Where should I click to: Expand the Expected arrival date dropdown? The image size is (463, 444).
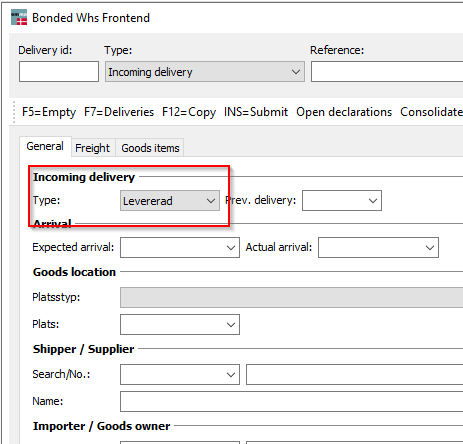pos(180,248)
